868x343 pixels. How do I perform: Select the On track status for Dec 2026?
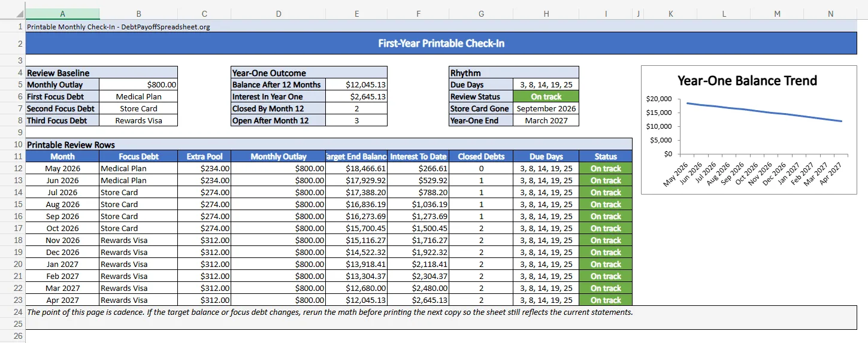(x=606, y=252)
